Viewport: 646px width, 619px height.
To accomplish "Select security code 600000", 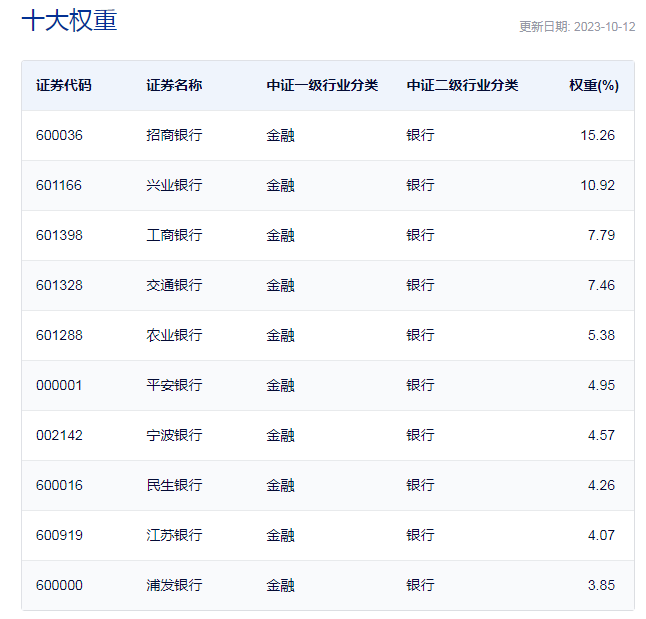I will click(x=59, y=585).
